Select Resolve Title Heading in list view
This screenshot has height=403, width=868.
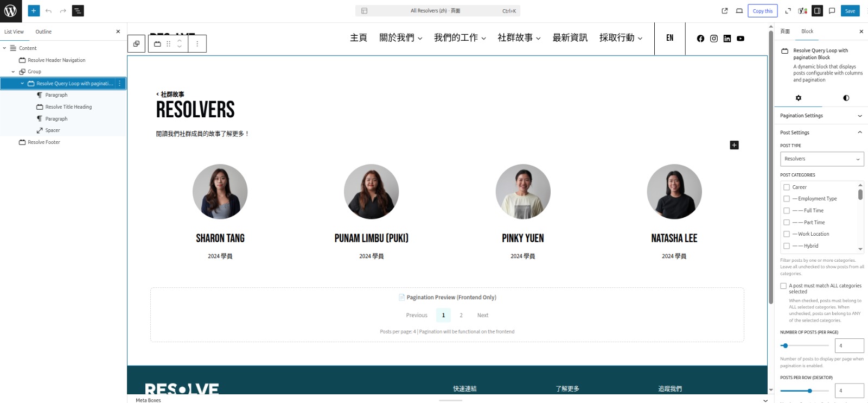click(68, 107)
